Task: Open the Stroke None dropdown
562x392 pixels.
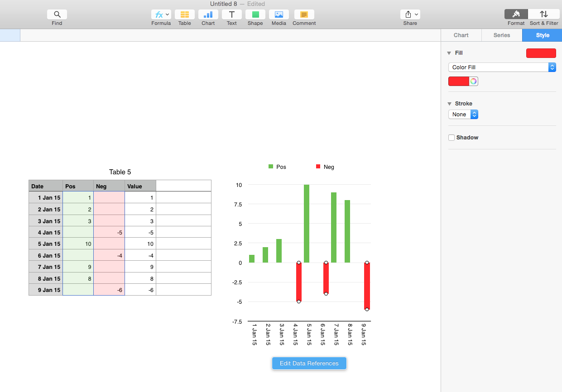Action: [x=463, y=115]
